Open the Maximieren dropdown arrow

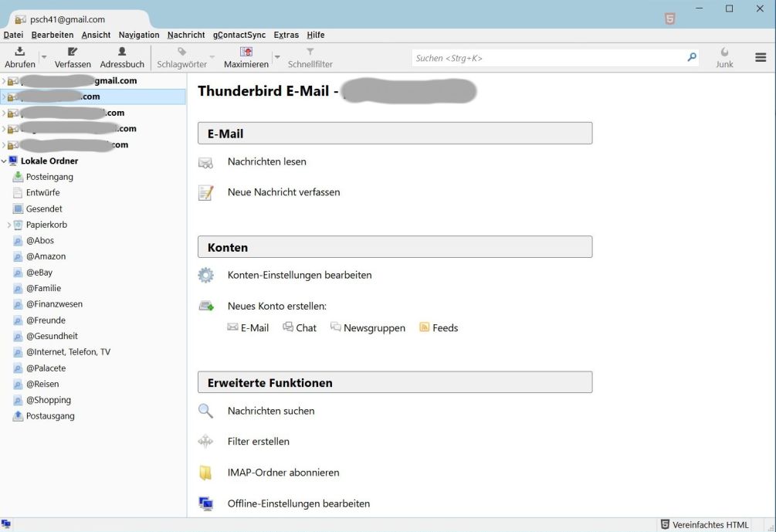pos(277,57)
